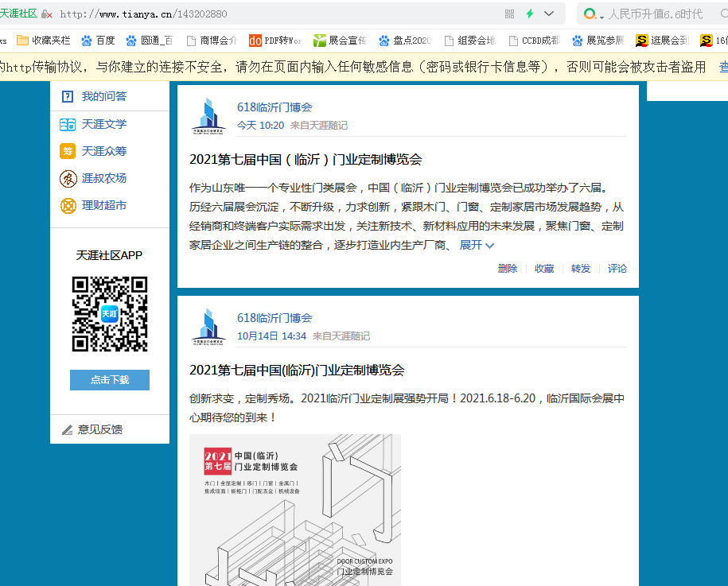The height and width of the screenshot is (586, 728).
Task: Expand the first post with 展开
Action: 477,245
